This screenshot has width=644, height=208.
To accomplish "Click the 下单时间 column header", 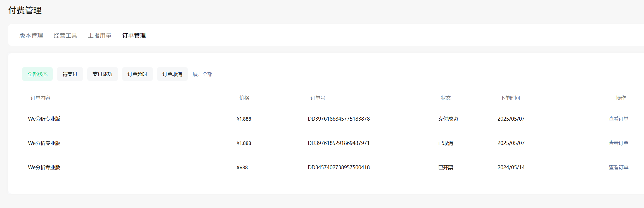I will coord(510,98).
